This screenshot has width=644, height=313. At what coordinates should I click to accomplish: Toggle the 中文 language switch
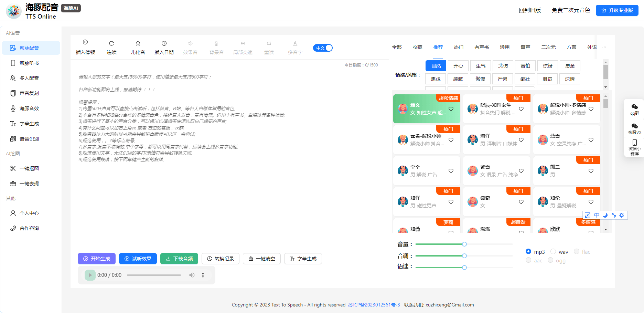click(x=323, y=48)
